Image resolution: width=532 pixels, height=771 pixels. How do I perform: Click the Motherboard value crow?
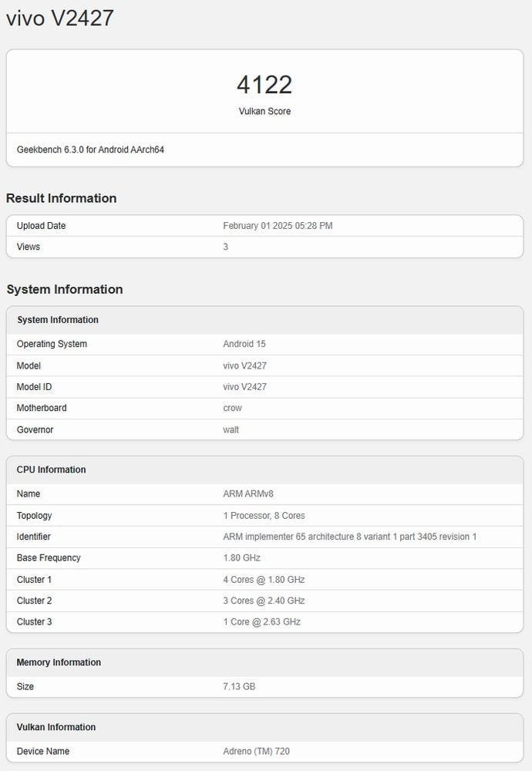[x=232, y=408]
